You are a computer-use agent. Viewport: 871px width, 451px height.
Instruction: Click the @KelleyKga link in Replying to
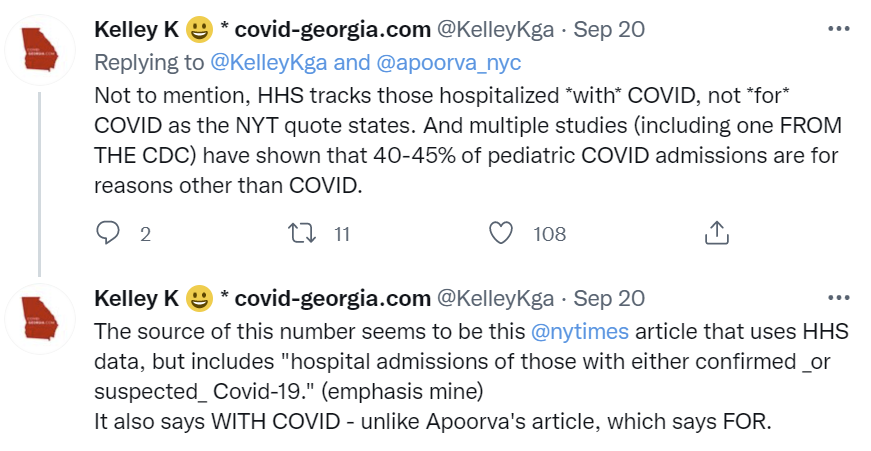point(269,63)
